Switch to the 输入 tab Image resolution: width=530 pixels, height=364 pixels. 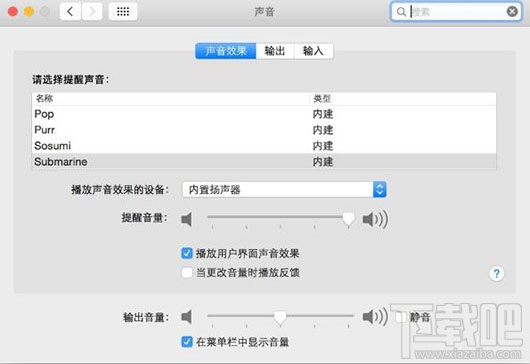coord(313,51)
